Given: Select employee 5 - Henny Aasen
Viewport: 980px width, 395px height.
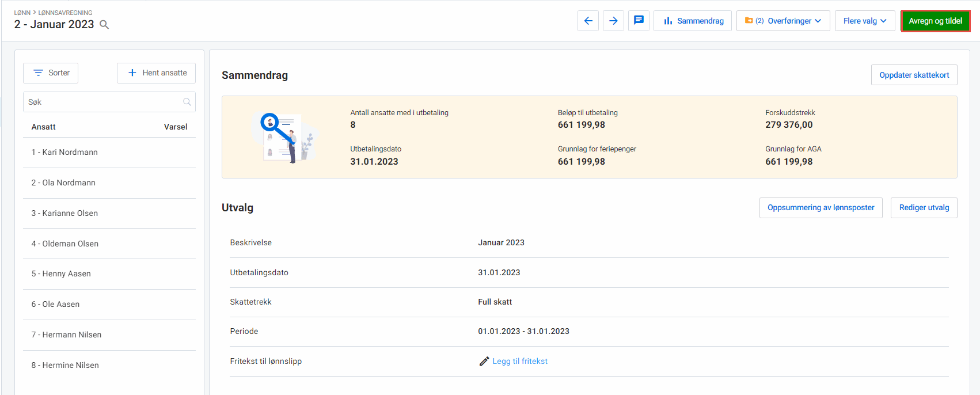Looking at the screenshot, I should (x=61, y=274).
